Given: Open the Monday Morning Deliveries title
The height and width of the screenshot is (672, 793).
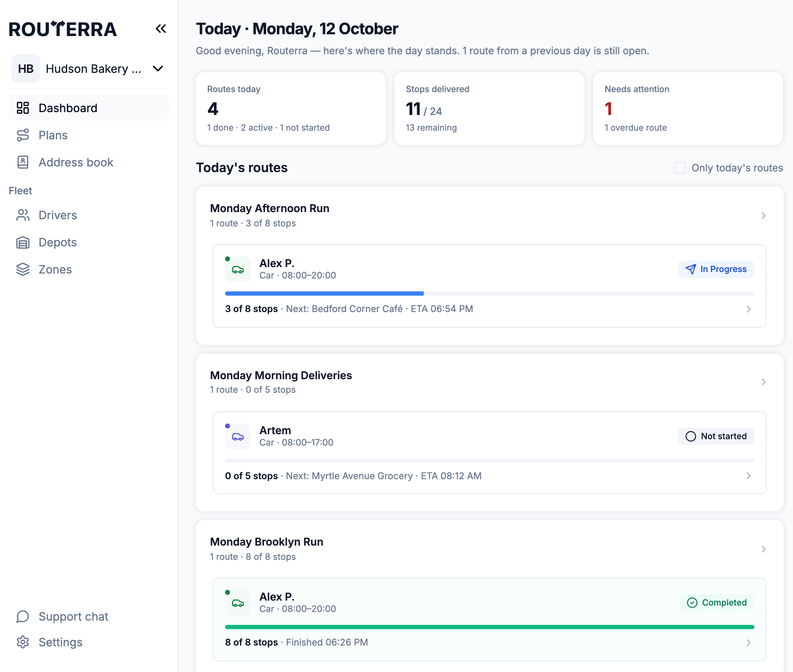Looking at the screenshot, I should point(281,375).
